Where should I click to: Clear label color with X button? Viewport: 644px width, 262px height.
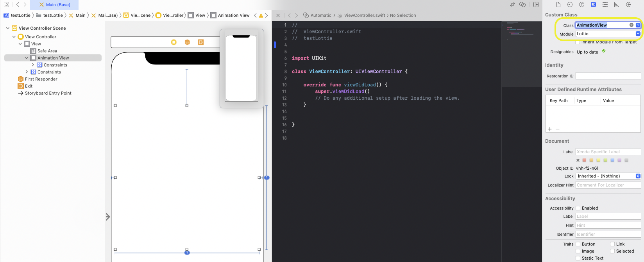click(x=578, y=160)
